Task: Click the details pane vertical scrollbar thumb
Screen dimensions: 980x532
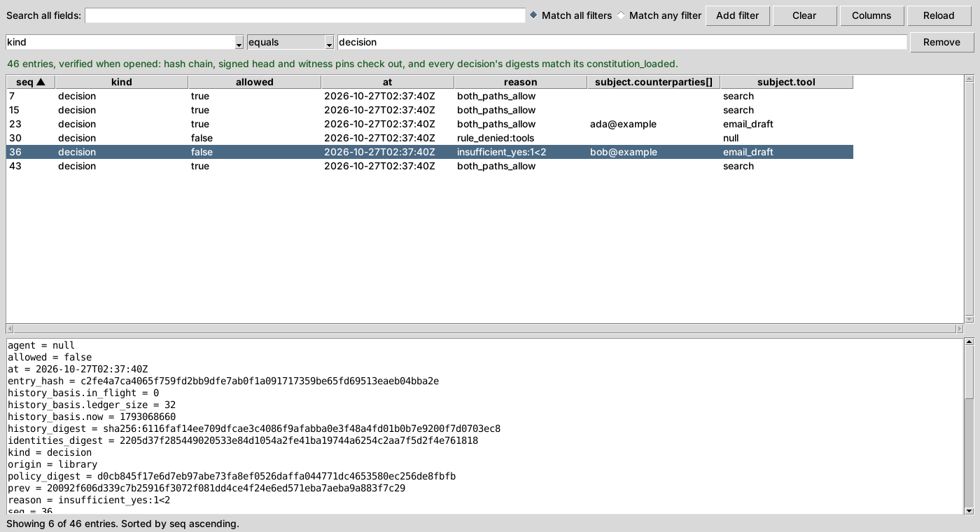Action: click(x=969, y=373)
